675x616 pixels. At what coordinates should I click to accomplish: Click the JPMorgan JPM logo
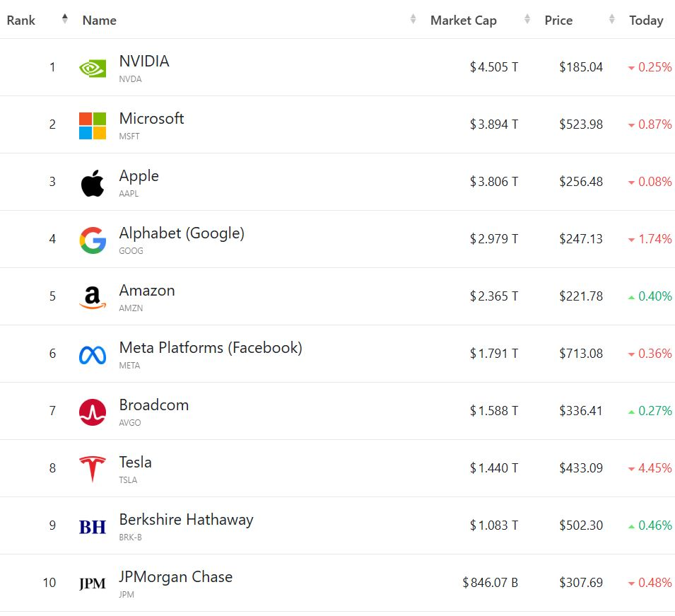[93, 583]
